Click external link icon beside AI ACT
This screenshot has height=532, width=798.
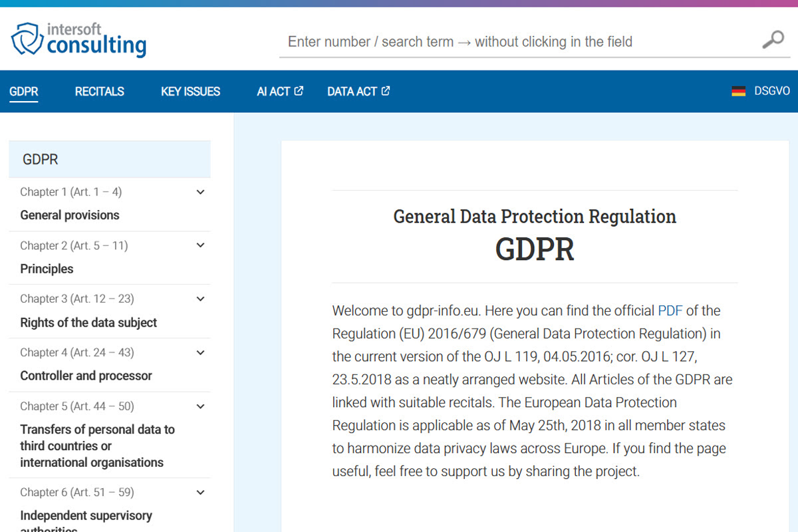(x=299, y=91)
